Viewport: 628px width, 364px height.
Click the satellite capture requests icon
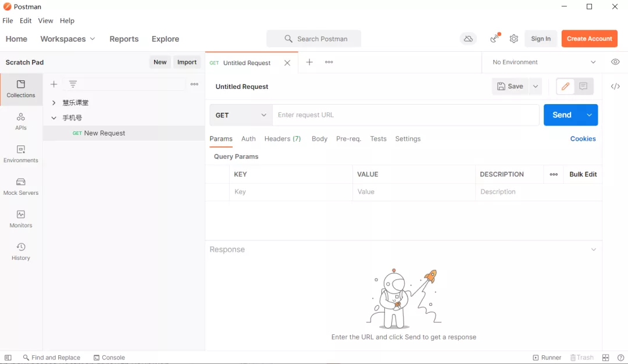pyautogui.click(x=495, y=38)
